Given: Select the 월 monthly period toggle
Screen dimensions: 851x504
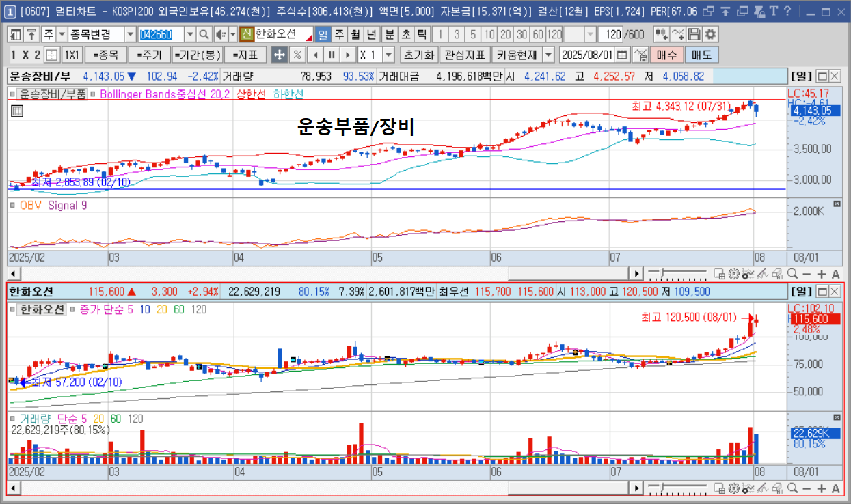Looking at the screenshot, I should click(x=355, y=34).
